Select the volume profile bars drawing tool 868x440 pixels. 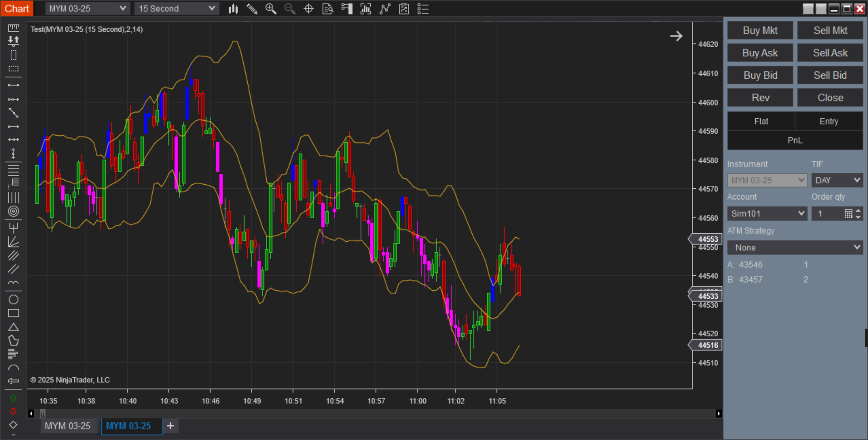pos(13,354)
